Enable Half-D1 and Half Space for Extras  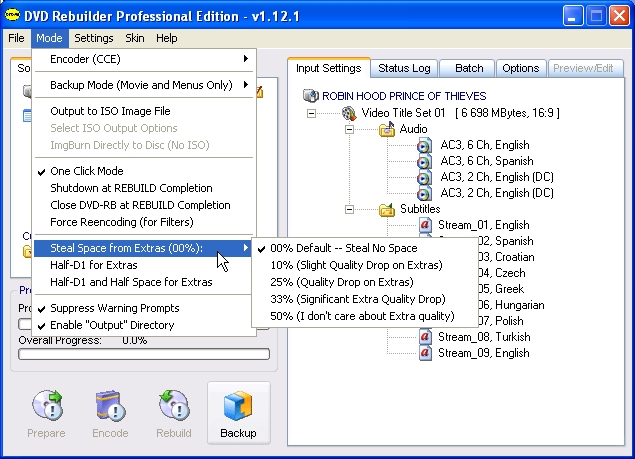click(144, 282)
